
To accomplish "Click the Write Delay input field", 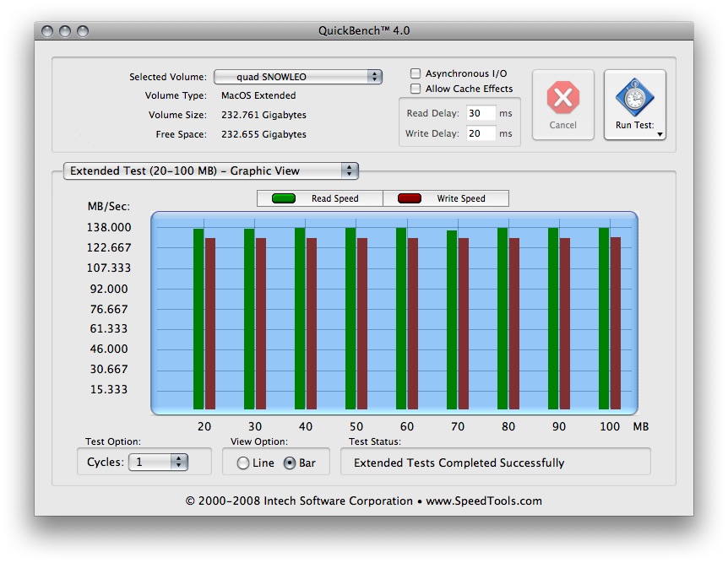I will [481, 133].
